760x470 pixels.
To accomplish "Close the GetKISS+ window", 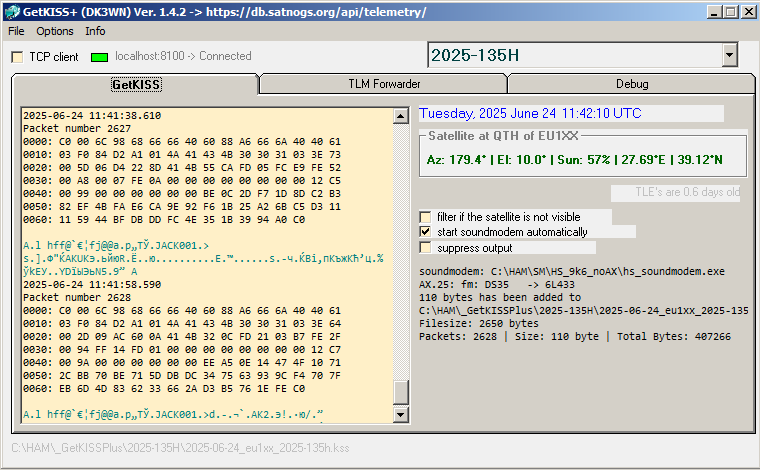I will coord(748,12).
